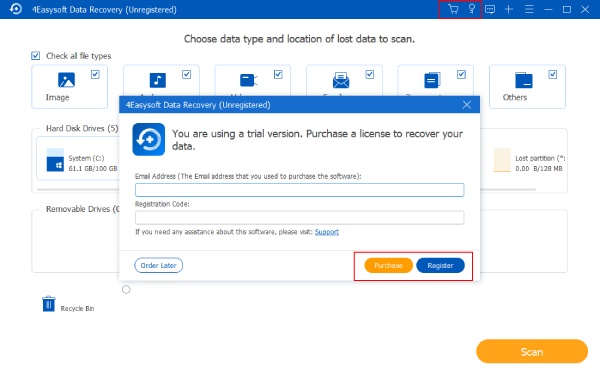
Task: Close the registration dialog
Action: pyautogui.click(x=466, y=104)
